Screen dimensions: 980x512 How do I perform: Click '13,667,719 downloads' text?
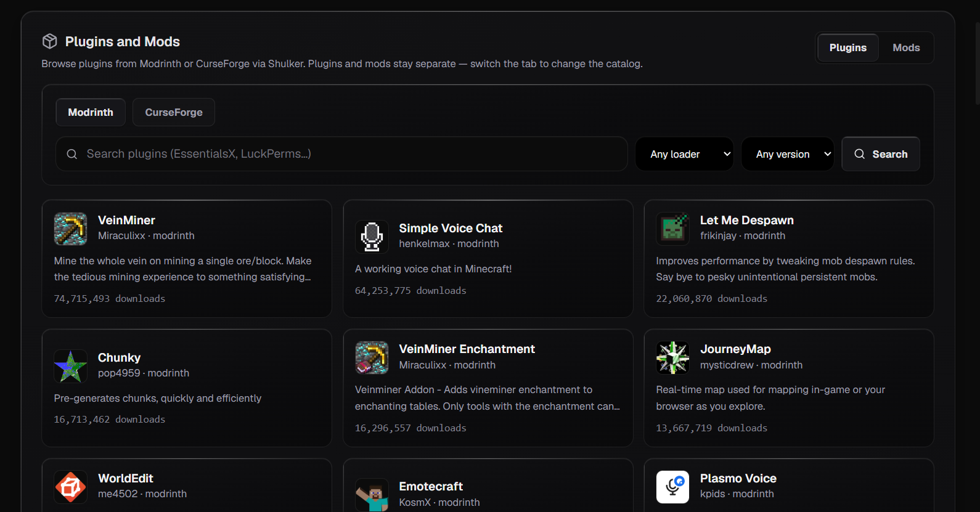point(711,428)
